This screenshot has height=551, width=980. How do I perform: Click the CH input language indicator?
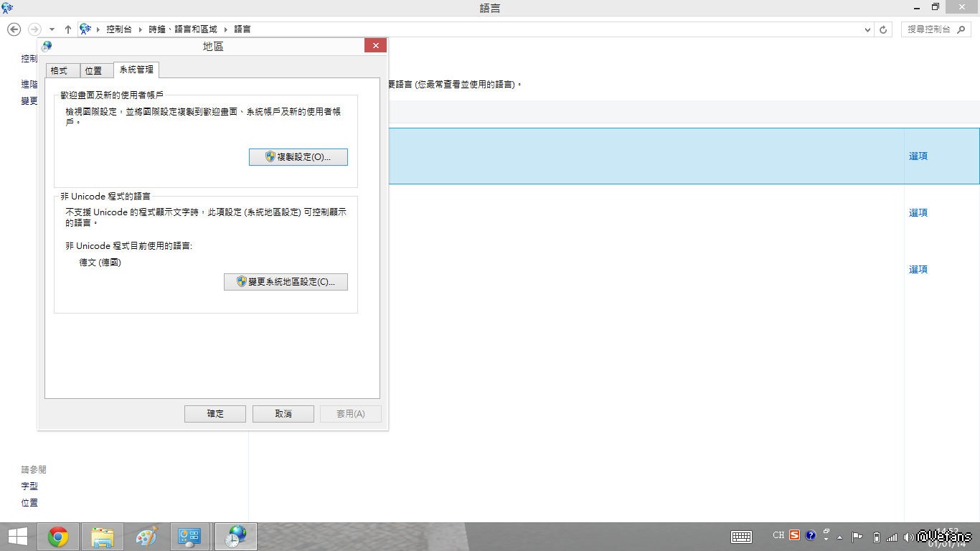778,535
